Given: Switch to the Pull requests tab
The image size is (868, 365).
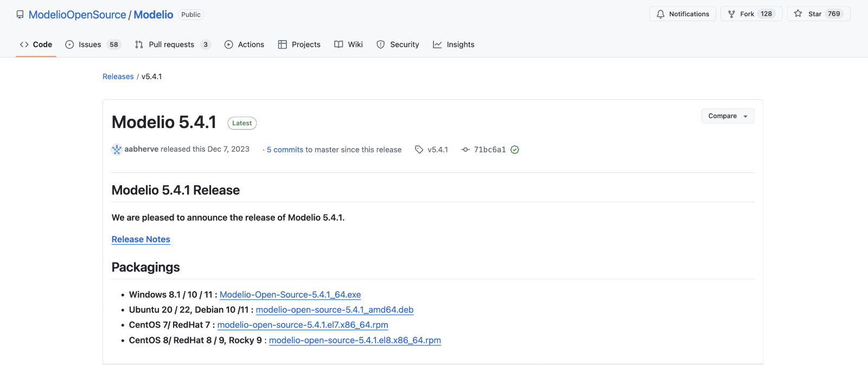Looking at the screenshot, I should [x=171, y=44].
